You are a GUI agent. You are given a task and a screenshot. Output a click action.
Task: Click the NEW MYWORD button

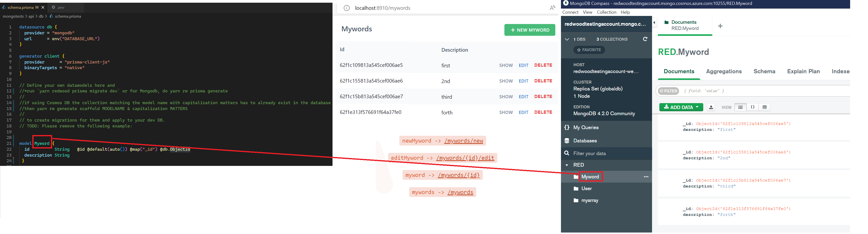530,30
